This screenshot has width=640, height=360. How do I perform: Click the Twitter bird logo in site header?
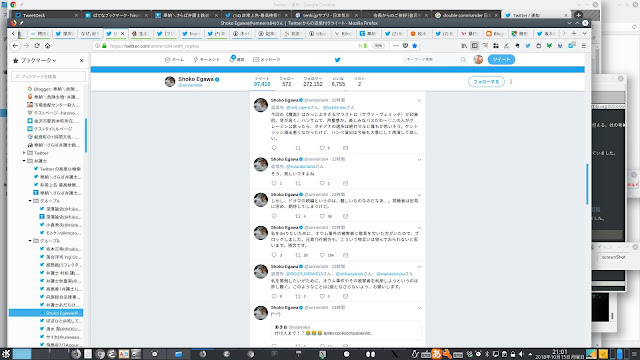tap(338, 60)
